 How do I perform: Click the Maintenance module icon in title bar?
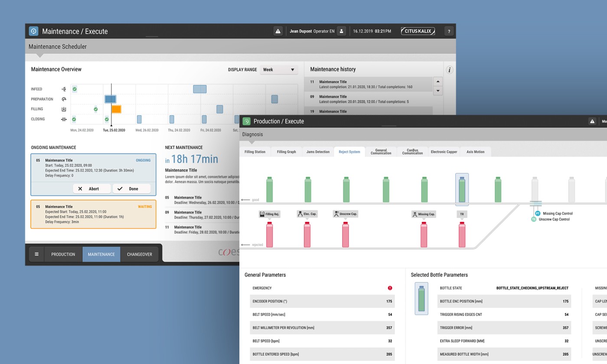tap(33, 31)
